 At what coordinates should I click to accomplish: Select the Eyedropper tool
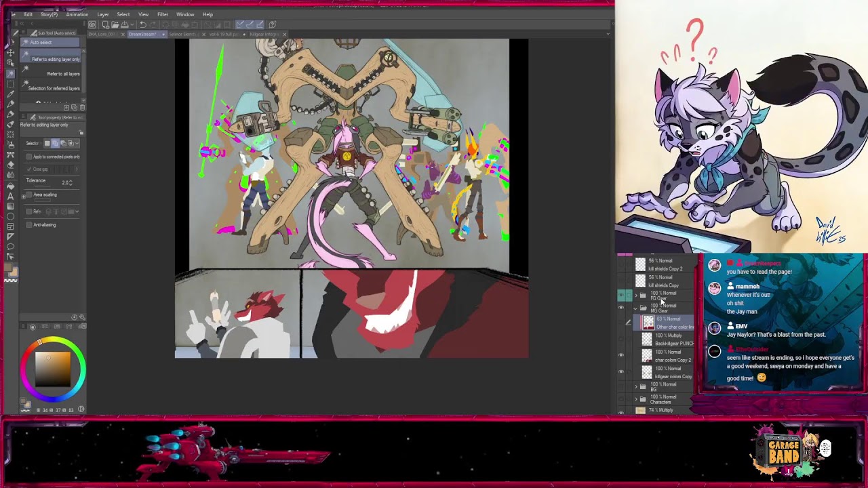point(11,94)
